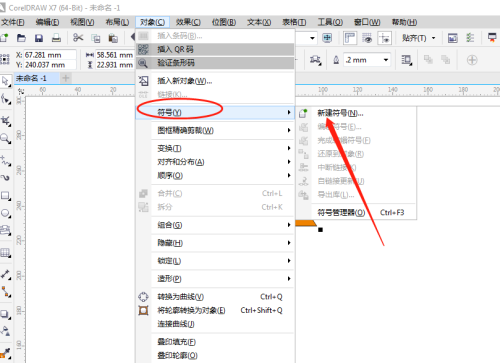Open the 文件(F) menu
Image resolution: width=500 pixels, height=363 pixels.
(x=13, y=22)
